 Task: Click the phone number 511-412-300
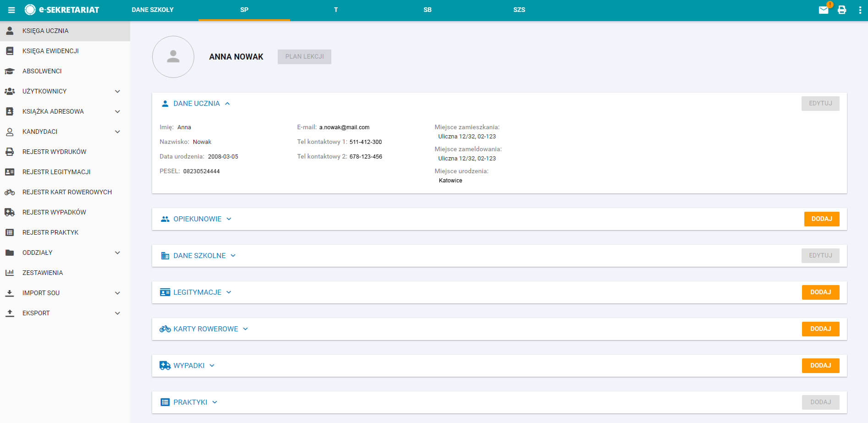click(x=366, y=142)
